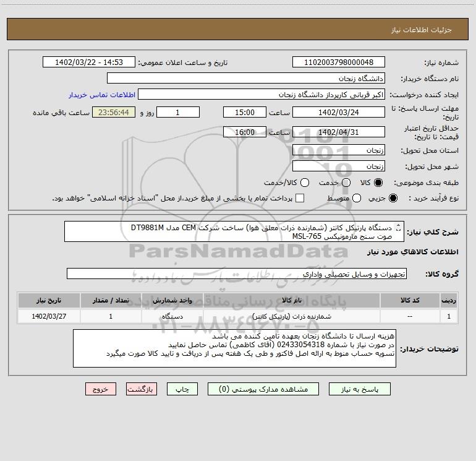The width and height of the screenshot is (476, 461).
Task: Select the متوسط purchase type radio
Action: tap(357, 198)
